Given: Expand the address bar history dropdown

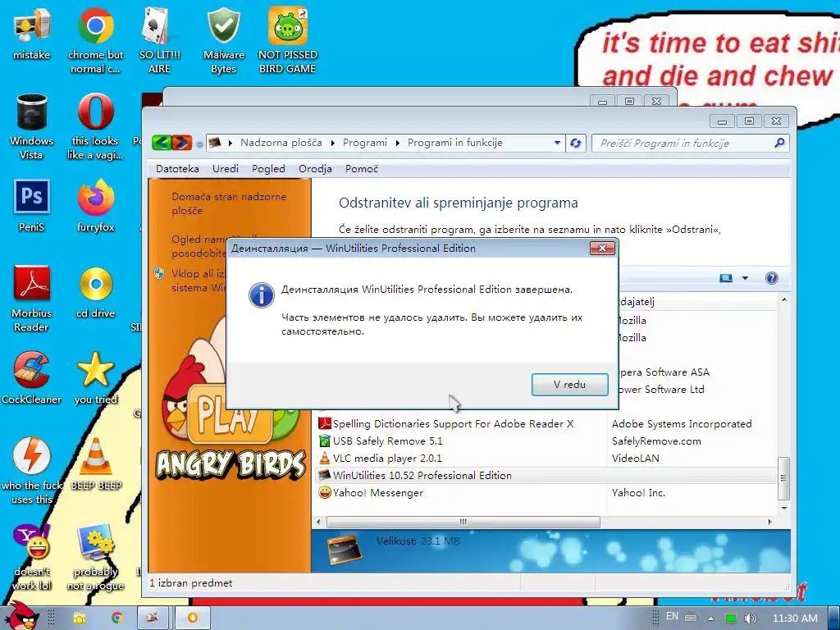Looking at the screenshot, I should coord(557,143).
